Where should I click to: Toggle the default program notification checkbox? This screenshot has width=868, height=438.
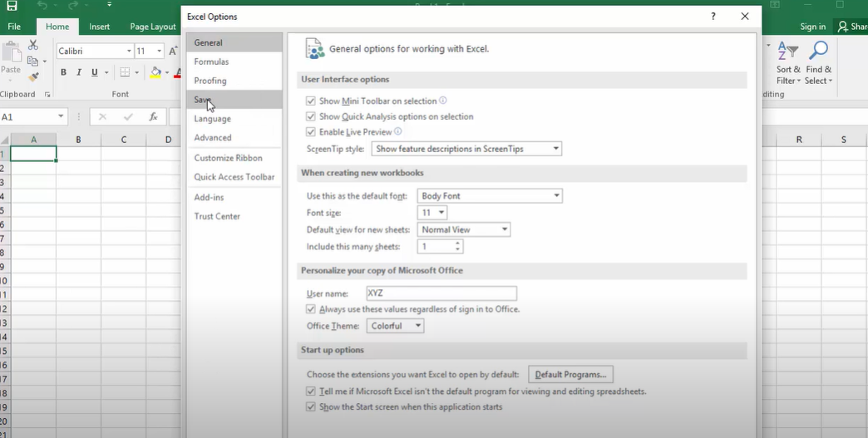pos(311,391)
